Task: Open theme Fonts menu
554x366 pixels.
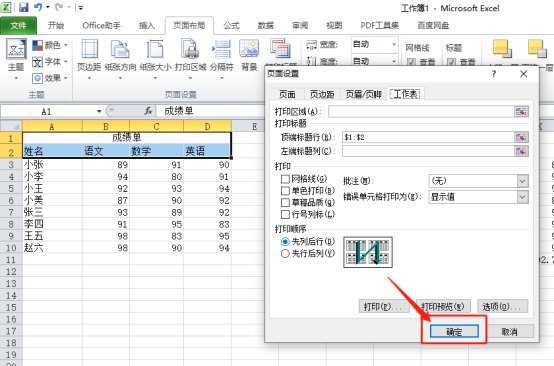Action: point(49,62)
